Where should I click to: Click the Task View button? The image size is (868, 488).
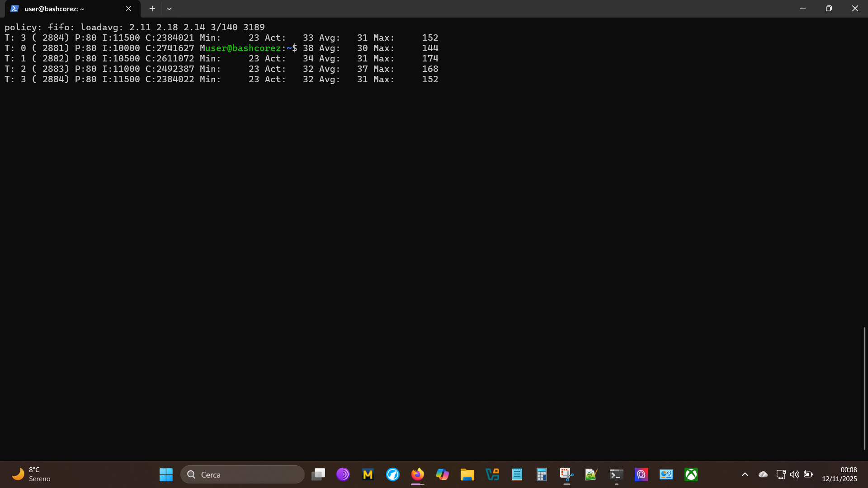click(x=318, y=474)
